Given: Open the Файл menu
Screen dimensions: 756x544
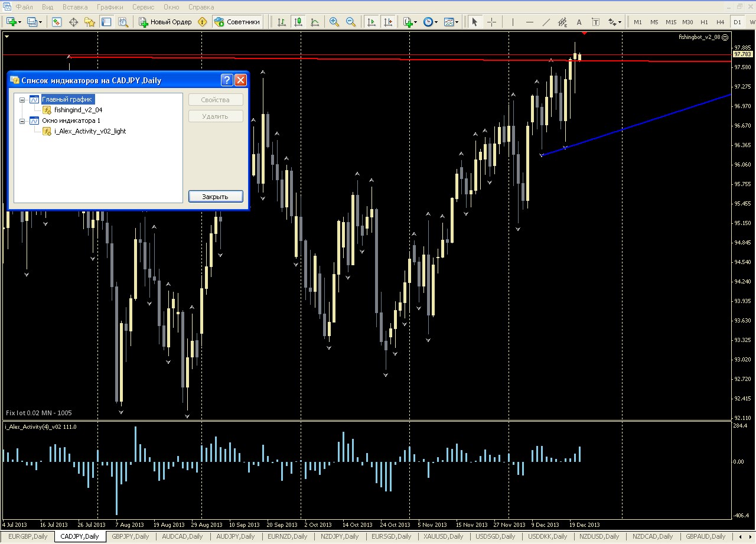Looking at the screenshot, I should (x=24, y=7).
